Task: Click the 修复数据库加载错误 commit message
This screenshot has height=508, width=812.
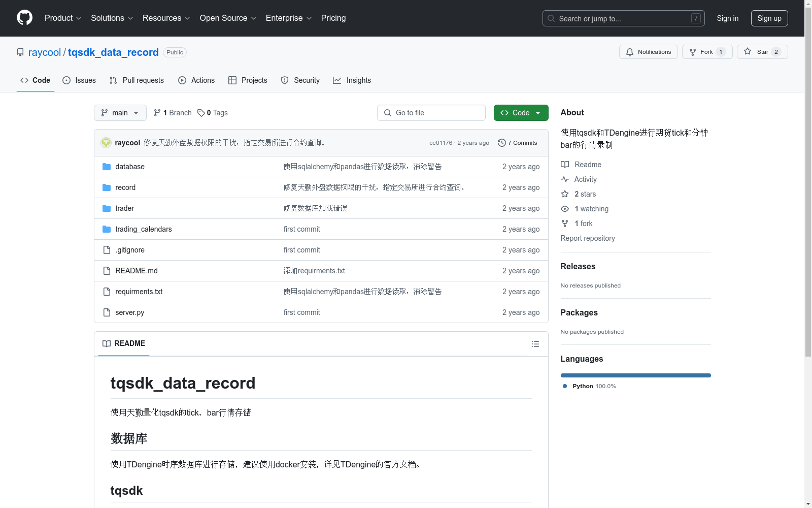Action: [x=315, y=208]
